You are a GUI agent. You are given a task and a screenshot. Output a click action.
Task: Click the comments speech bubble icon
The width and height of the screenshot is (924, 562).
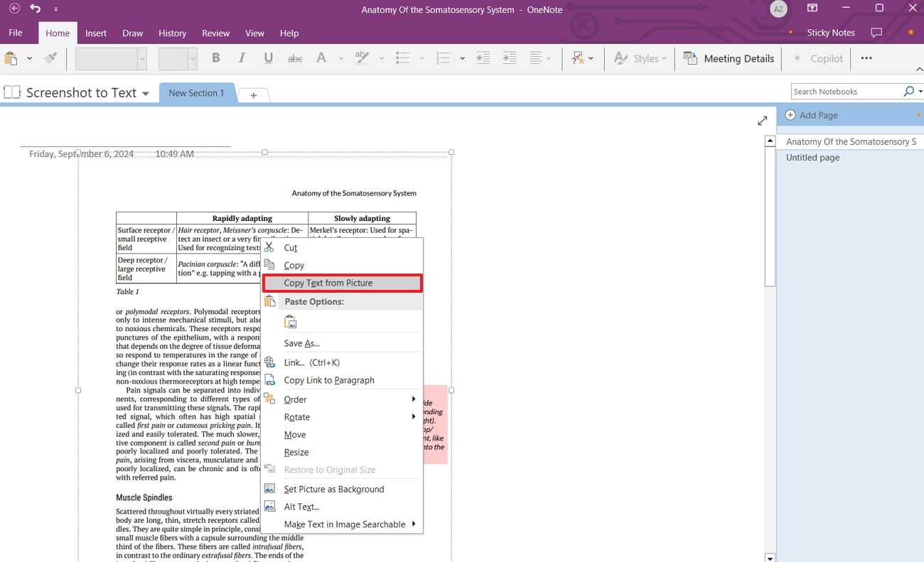point(876,33)
